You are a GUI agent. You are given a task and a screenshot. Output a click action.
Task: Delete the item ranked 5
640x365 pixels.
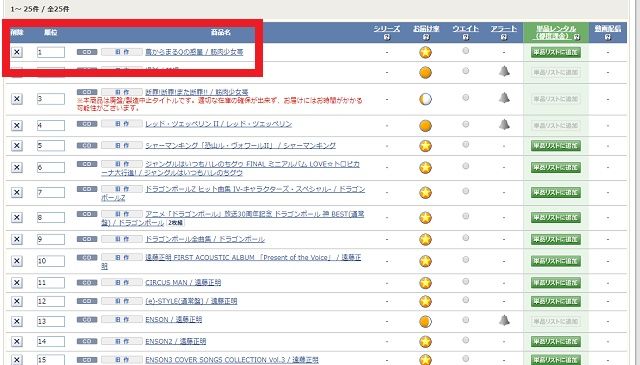pos(17,146)
